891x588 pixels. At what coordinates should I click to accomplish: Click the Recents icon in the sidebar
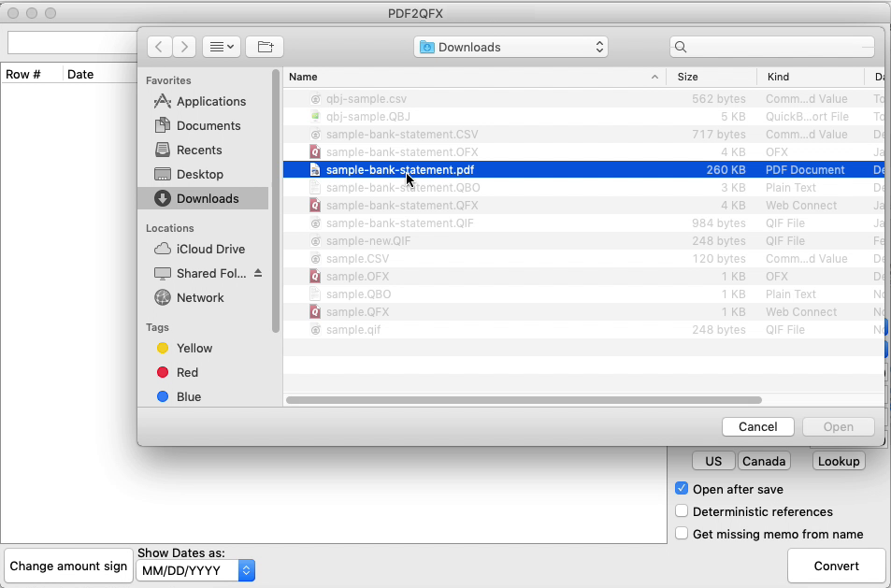pyautogui.click(x=163, y=150)
